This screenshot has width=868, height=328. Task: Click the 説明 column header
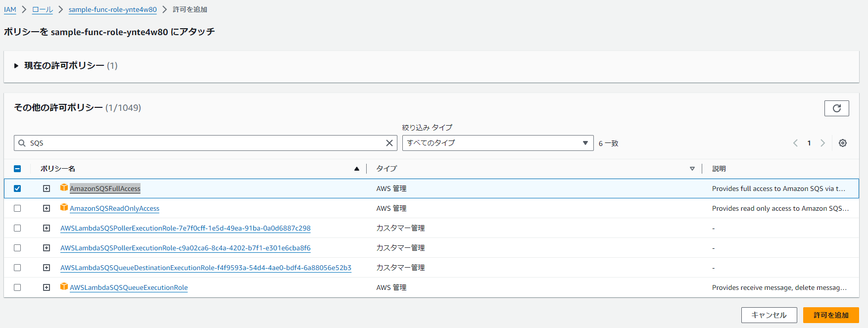pos(719,169)
